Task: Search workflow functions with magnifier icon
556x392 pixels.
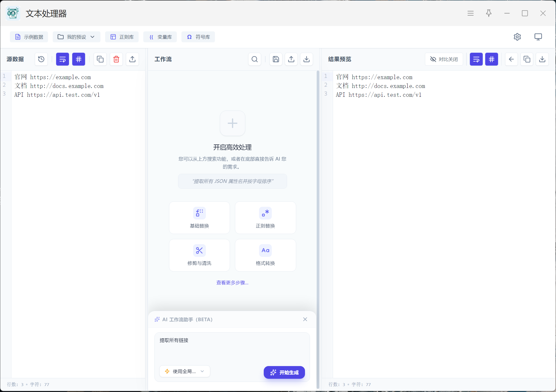Action: tap(255, 59)
